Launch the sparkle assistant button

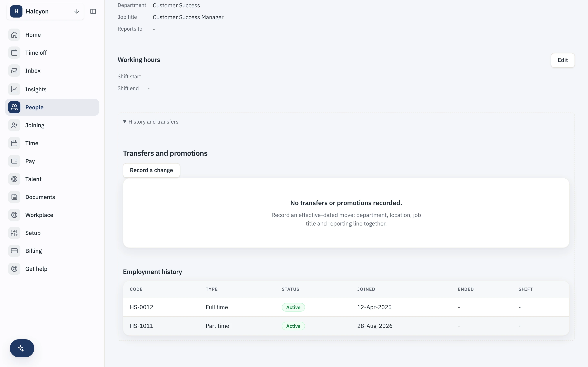click(22, 348)
